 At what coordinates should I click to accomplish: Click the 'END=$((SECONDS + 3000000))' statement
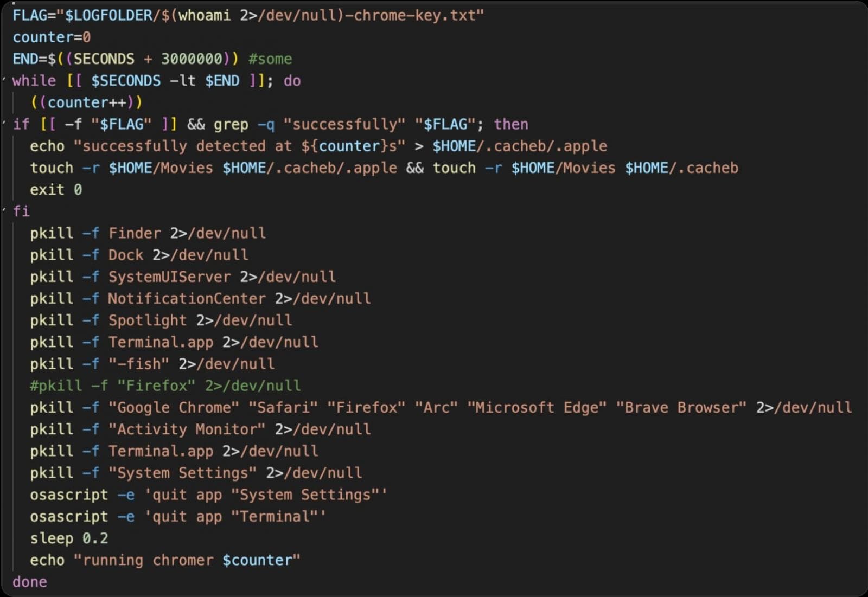pos(125,59)
